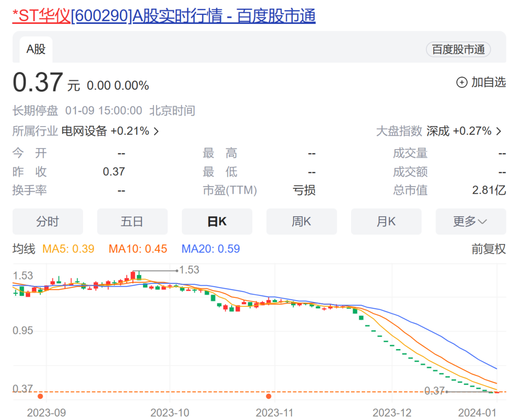518x420 pixels.
Task: Open 深成 index link
Action: [x=438, y=131]
